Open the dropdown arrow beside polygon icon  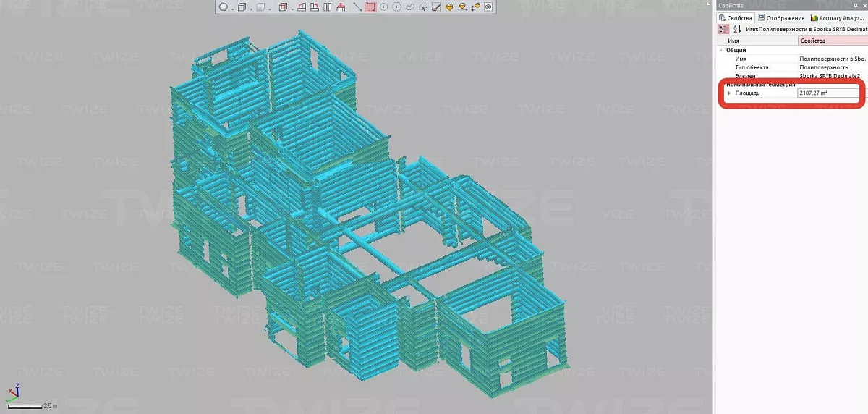(x=232, y=7)
